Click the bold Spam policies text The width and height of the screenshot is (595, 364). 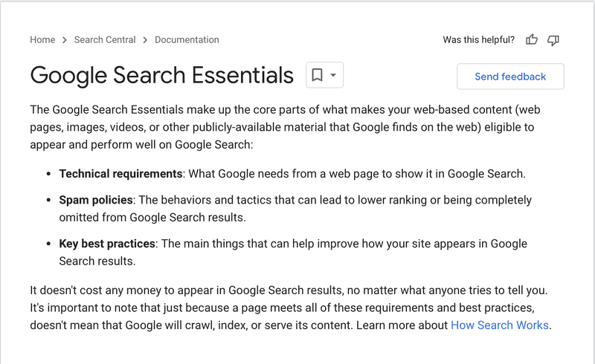pos(96,201)
